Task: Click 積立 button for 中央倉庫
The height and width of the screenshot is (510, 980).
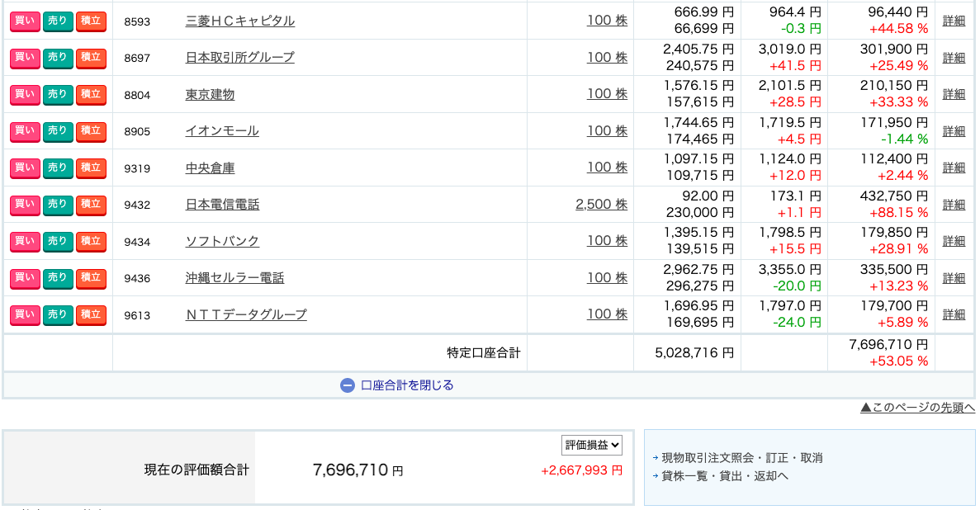Action: [91, 168]
